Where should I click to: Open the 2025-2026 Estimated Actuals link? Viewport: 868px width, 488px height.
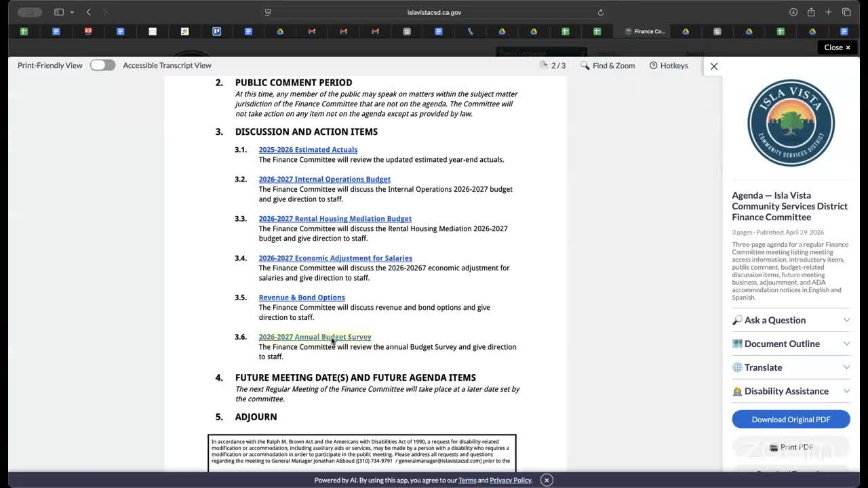point(308,150)
